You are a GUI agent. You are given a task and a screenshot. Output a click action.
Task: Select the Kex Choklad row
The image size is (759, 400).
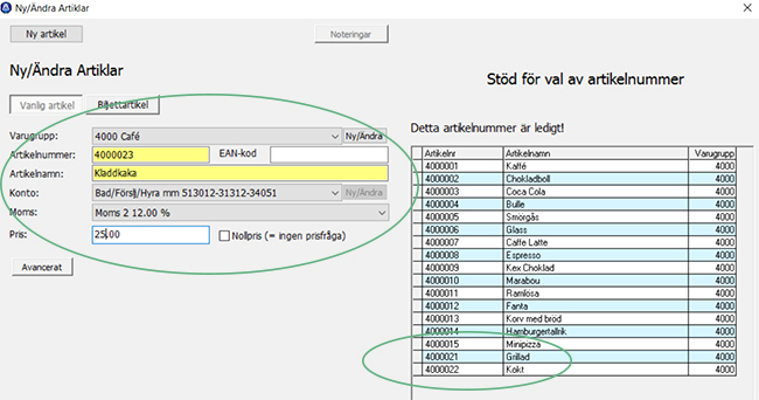pyautogui.click(x=574, y=268)
